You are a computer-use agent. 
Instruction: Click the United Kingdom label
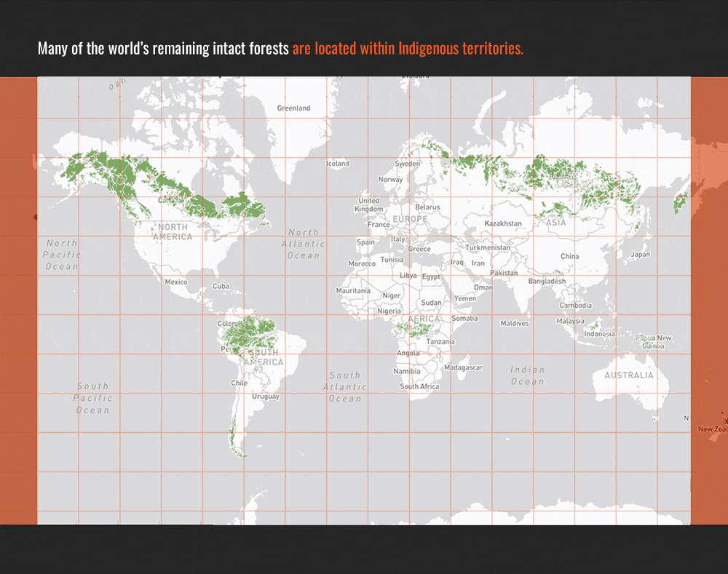[370, 203]
